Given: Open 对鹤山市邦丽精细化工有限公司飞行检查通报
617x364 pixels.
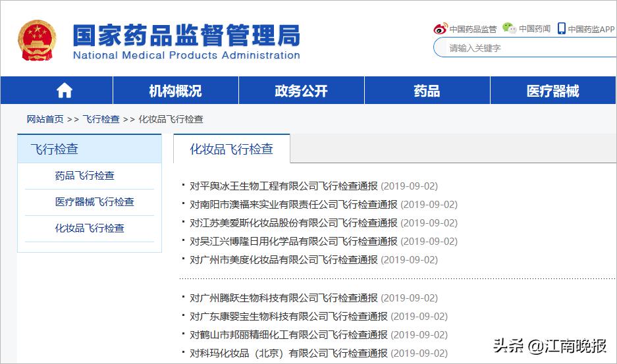Looking at the screenshot, I should (288, 335).
